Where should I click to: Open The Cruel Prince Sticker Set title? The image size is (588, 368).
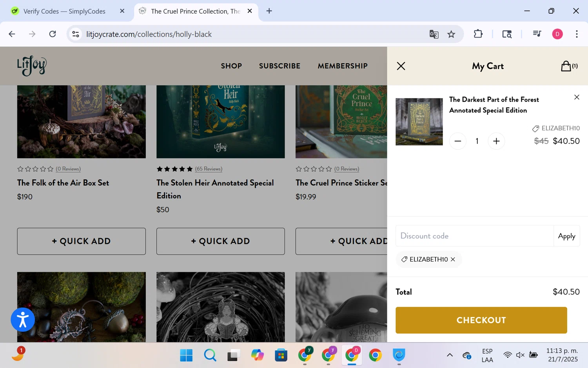point(341,183)
